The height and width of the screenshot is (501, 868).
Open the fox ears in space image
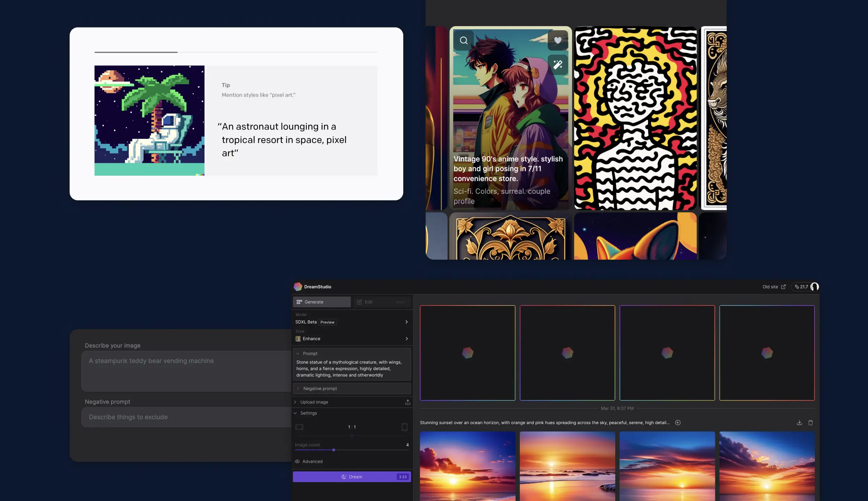[635, 236]
